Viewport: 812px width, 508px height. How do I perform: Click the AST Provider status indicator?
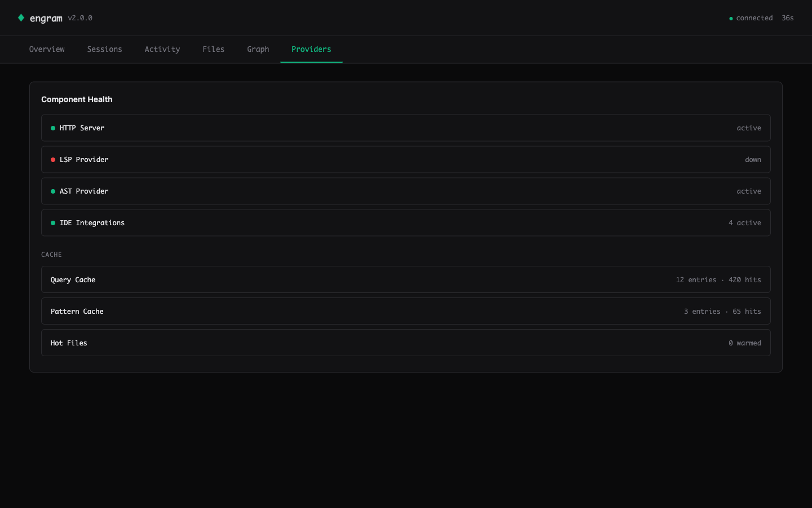[52, 191]
